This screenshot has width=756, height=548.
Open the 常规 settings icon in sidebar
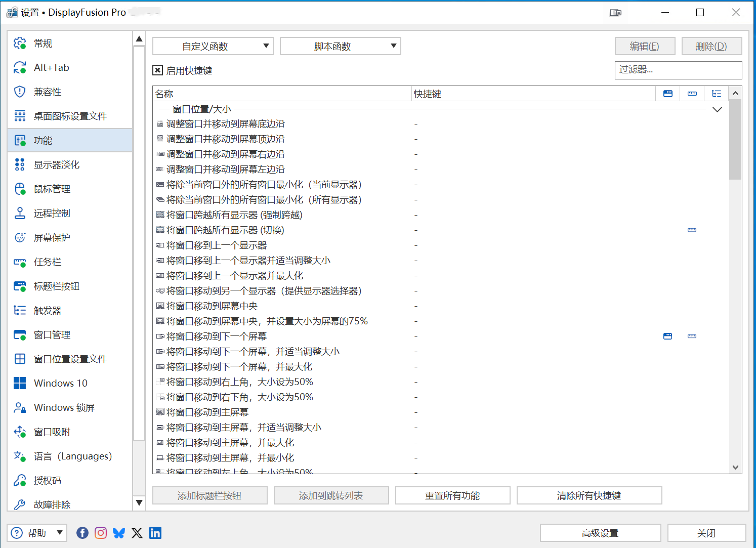20,44
